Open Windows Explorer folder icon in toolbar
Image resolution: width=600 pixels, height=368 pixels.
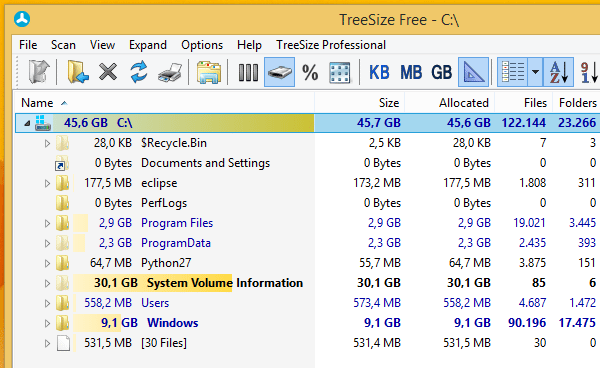click(x=209, y=72)
